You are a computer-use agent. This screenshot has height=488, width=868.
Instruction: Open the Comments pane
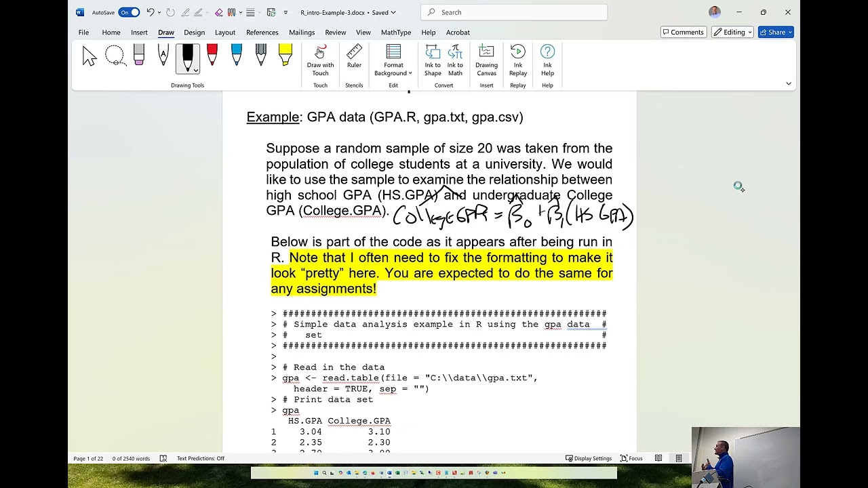[x=684, y=32]
